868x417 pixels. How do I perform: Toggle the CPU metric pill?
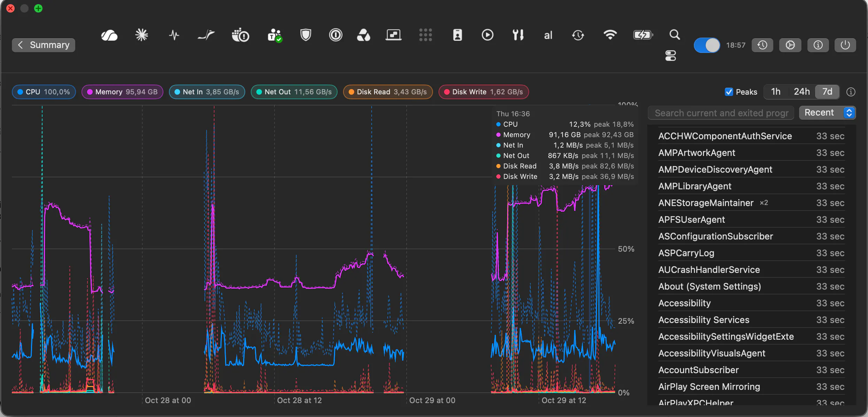pos(44,92)
